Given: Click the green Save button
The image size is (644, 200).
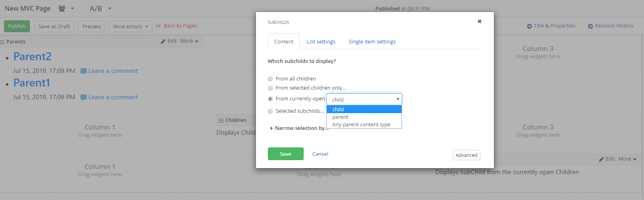Looking at the screenshot, I should point(286,154).
